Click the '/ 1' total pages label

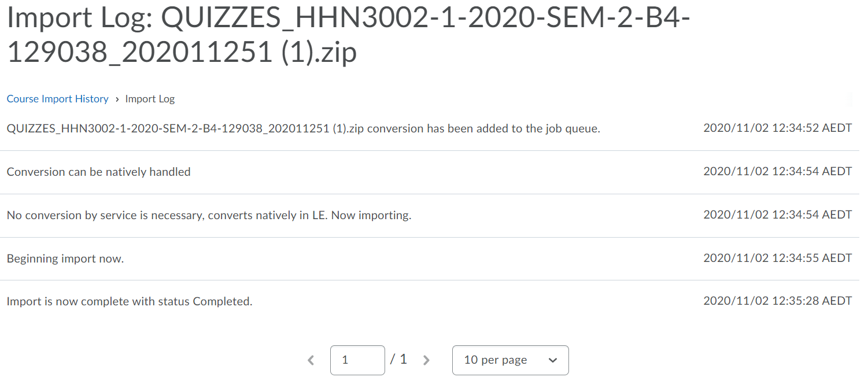[x=398, y=360]
